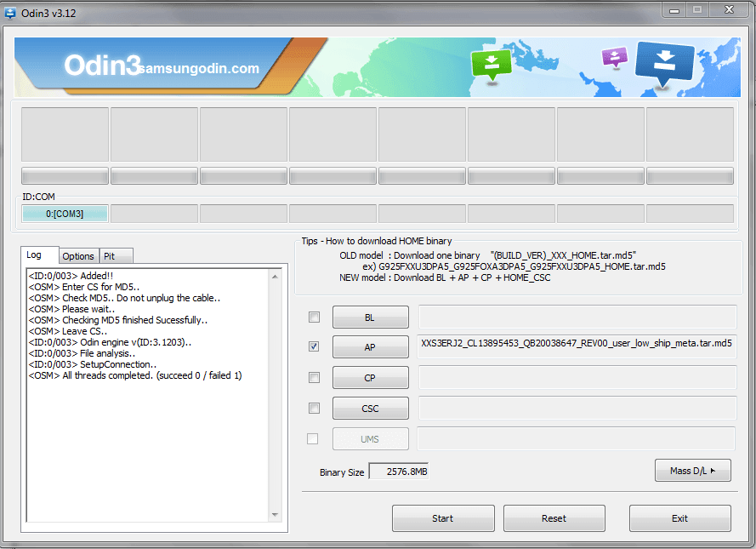Enable the BL file checkbox

(x=314, y=317)
